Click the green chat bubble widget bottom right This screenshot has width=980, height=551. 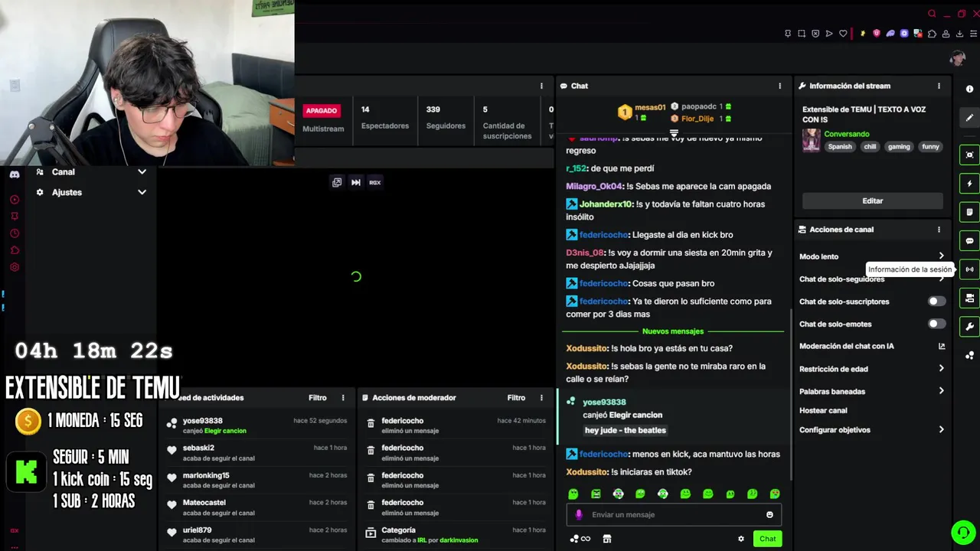[962, 532]
